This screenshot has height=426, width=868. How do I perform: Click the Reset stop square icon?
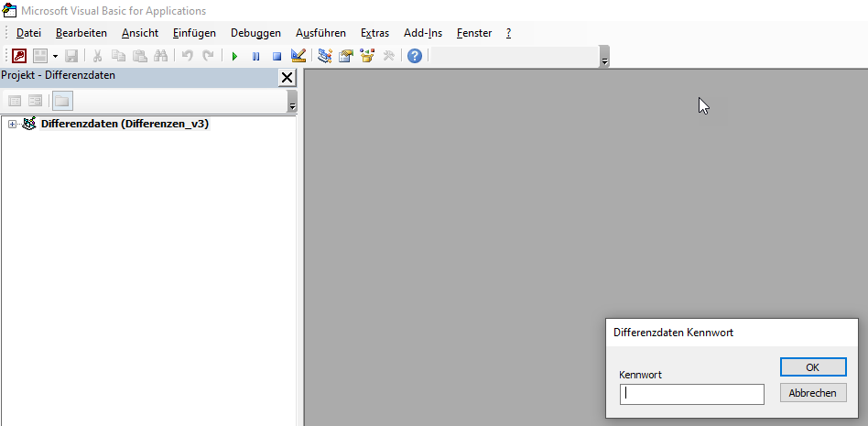[x=277, y=56]
